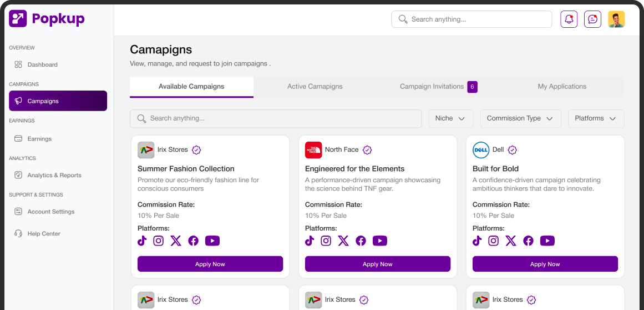Click the Popkup logo
This screenshot has height=310, width=644.
click(47, 19)
